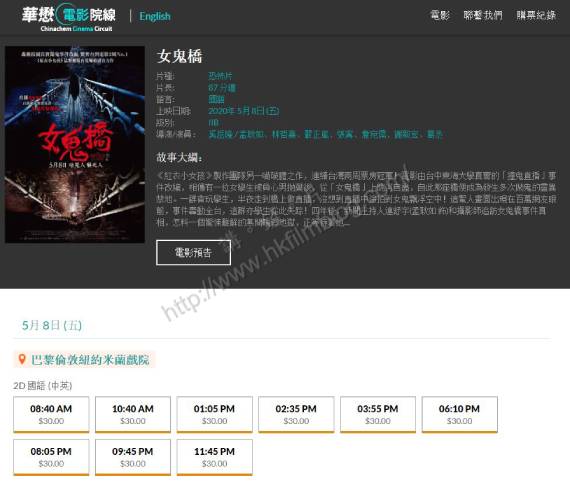Click the 巴黎倫敦紐約米蘭戲院 cinema name
The image size is (570, 487).
(90, 360)
